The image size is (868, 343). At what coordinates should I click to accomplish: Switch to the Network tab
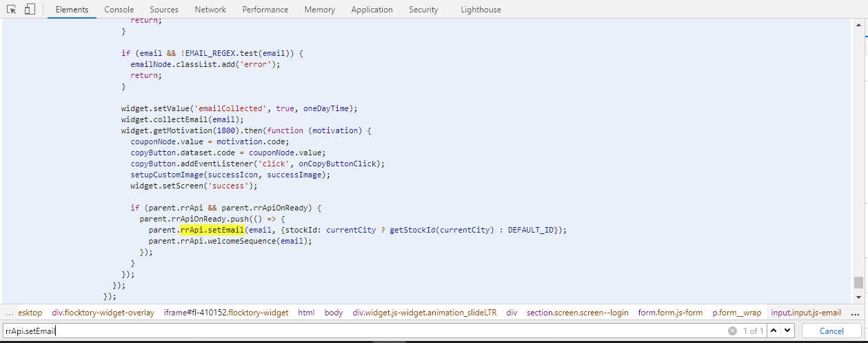[210, 10]
